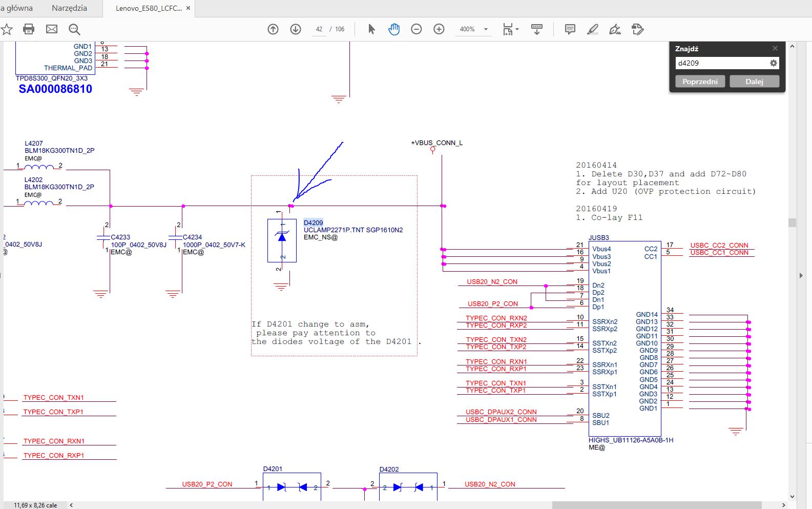This screenshot has height=509, width=812.
Task: Go to the next page with the down arrow
Action: click(x=296, y=29)
